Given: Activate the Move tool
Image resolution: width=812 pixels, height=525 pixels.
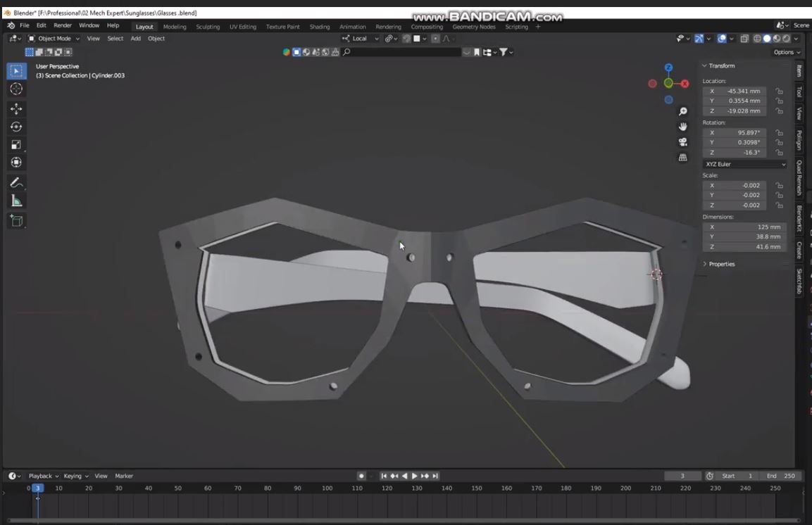Looking at the screenshot, I should 16,108.
